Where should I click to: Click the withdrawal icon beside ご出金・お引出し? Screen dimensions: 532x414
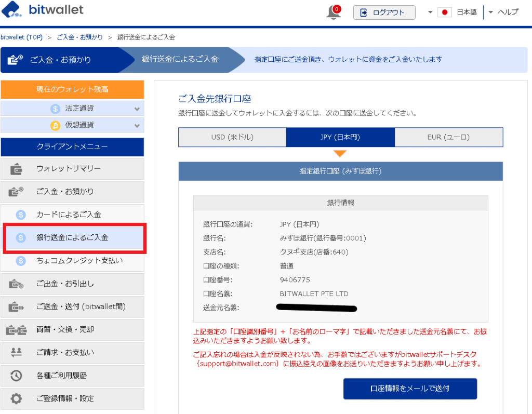coord(16,284)
